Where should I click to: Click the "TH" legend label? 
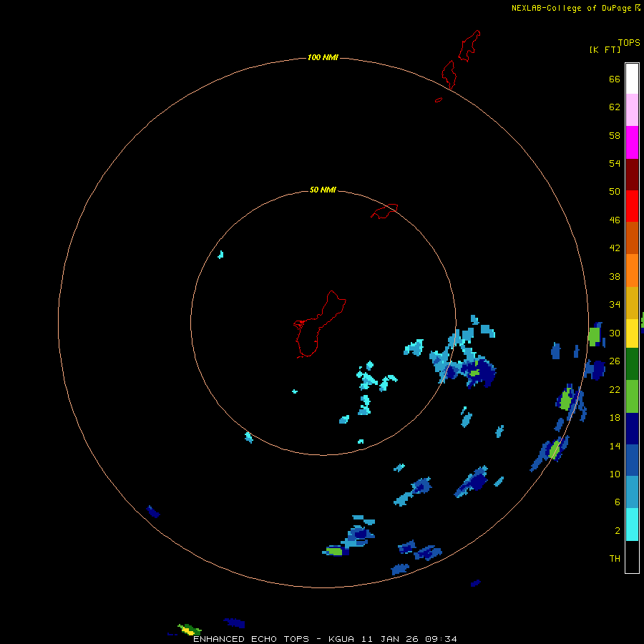point(615,559)
